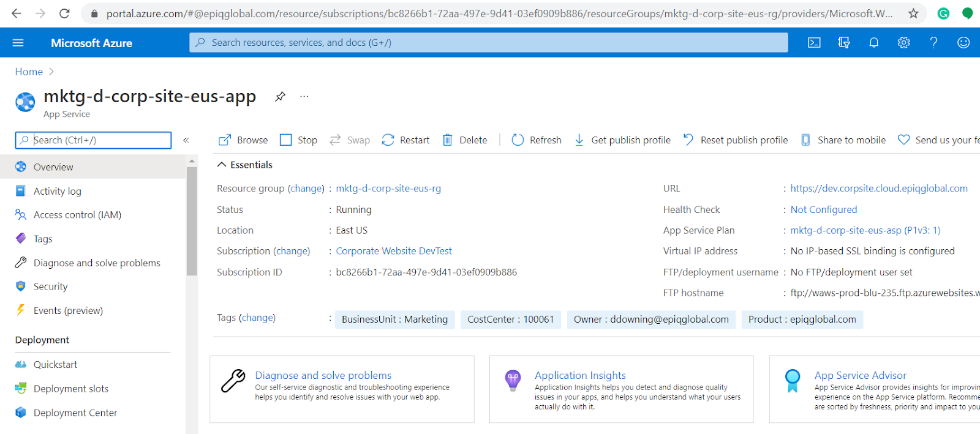Screen dimensions: 980x434
Task: Open the feedback smiley icon
Action: (963, 43)
